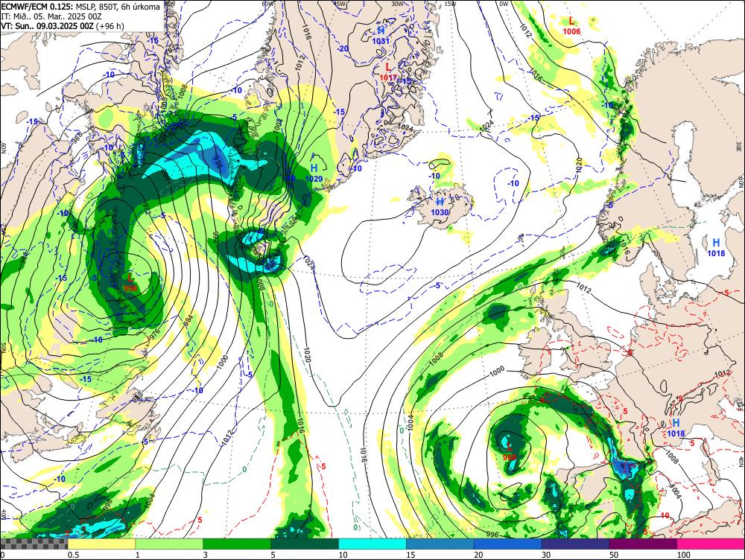
Task: Click the 'H 1030' high over Iceland
Action: pyautogui.click(x=440, y=208)
